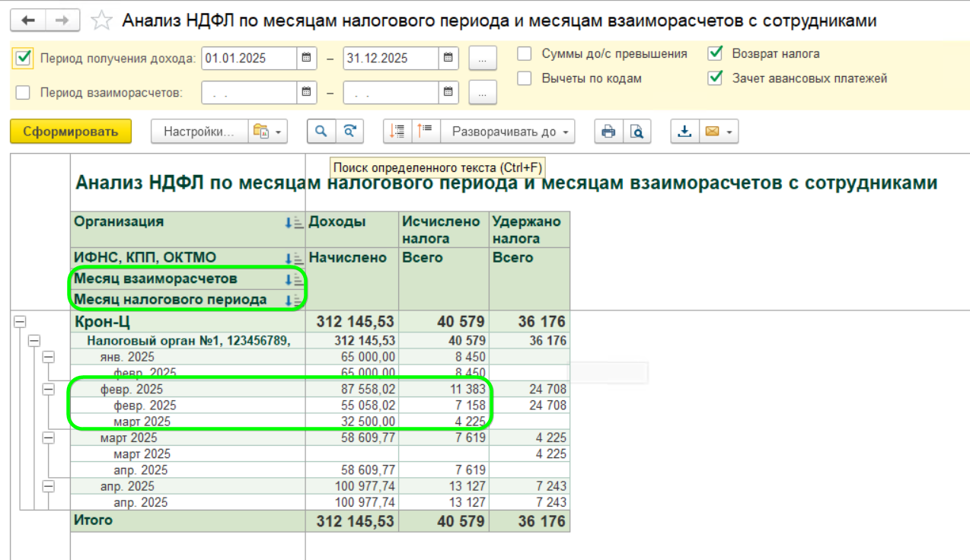Select the Удержано налога header

pyautogui.click(x=529, y=230)
